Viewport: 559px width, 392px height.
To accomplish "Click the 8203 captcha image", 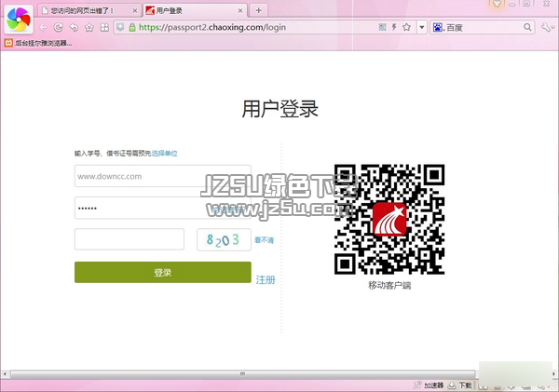I will pyautogui.click(x=224, y=240).
